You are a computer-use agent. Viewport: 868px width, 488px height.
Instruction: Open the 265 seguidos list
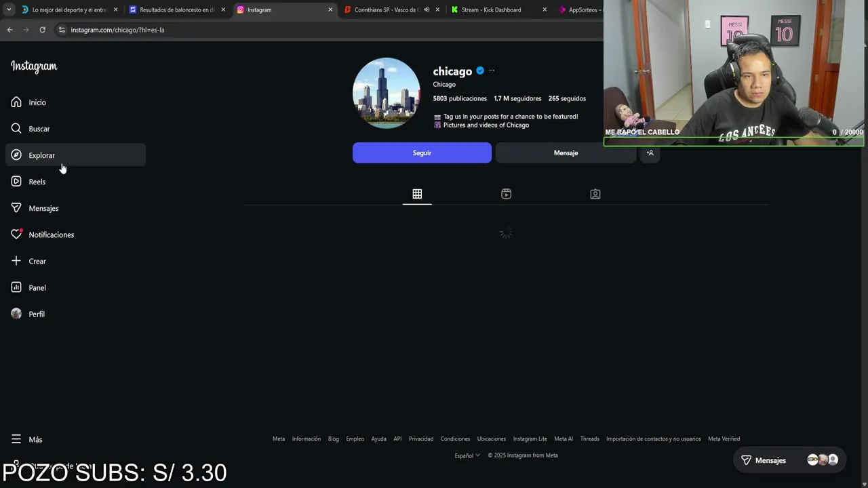pyautogui.click(x=567, y=98)
